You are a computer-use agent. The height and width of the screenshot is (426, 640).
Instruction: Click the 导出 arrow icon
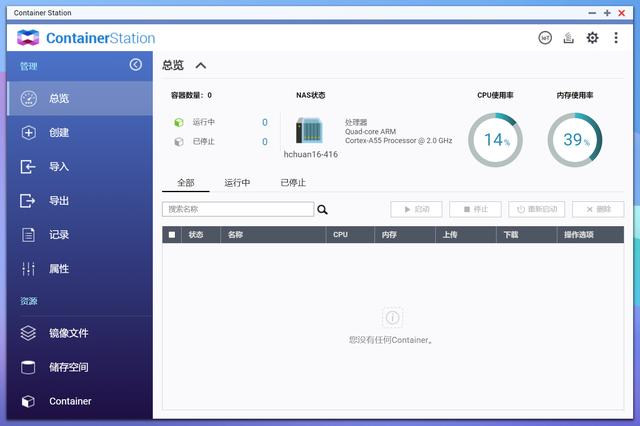point(28,201)
